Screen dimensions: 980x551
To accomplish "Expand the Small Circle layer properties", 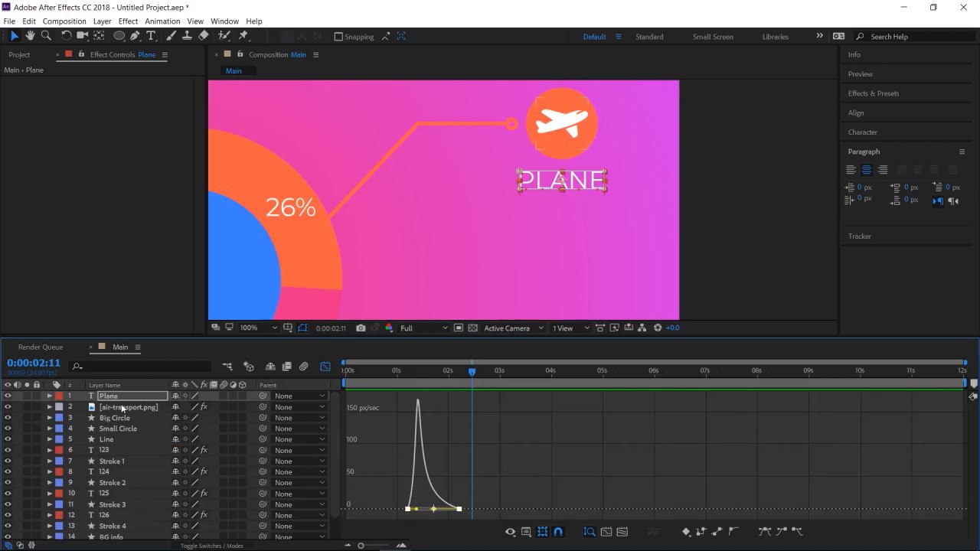I will click(50, 429).
